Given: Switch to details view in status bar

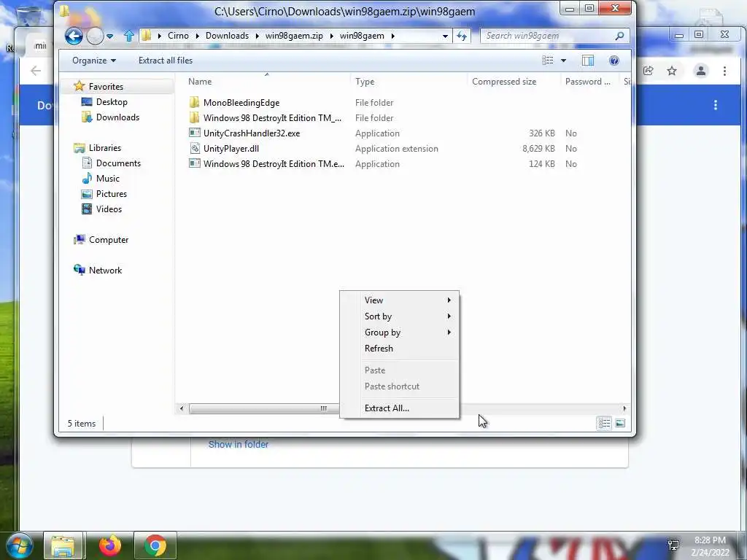Looking at the screenshot, I should point(604,423).
